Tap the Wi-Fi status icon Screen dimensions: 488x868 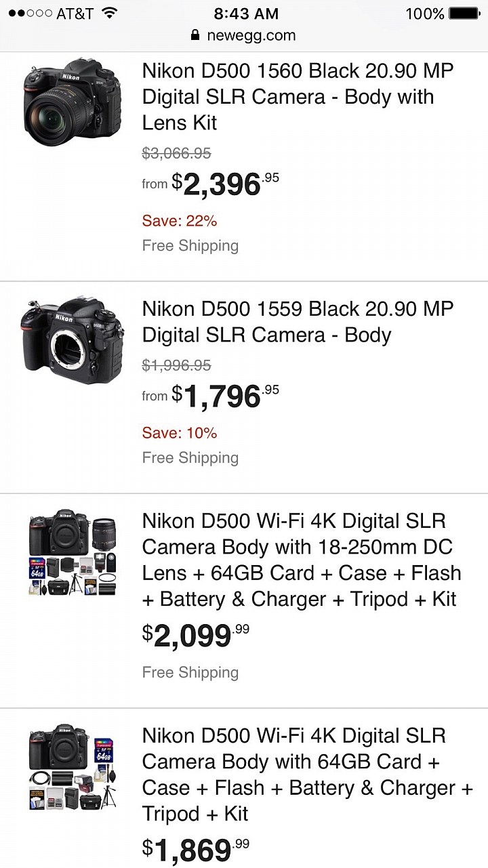click(109, 13)
